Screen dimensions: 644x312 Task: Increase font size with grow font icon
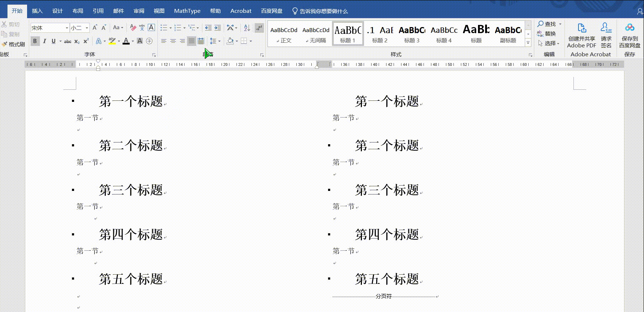click(95, 28)
